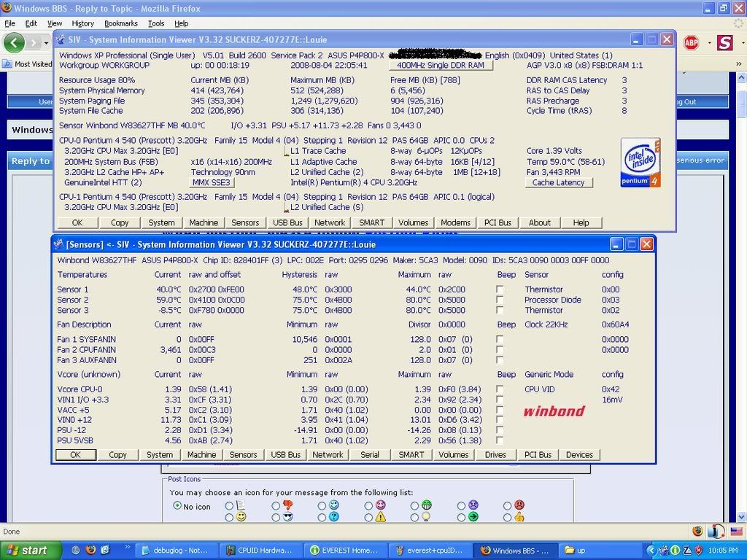Go back with the green Firefox Back arrow

(x=14, y=43)
